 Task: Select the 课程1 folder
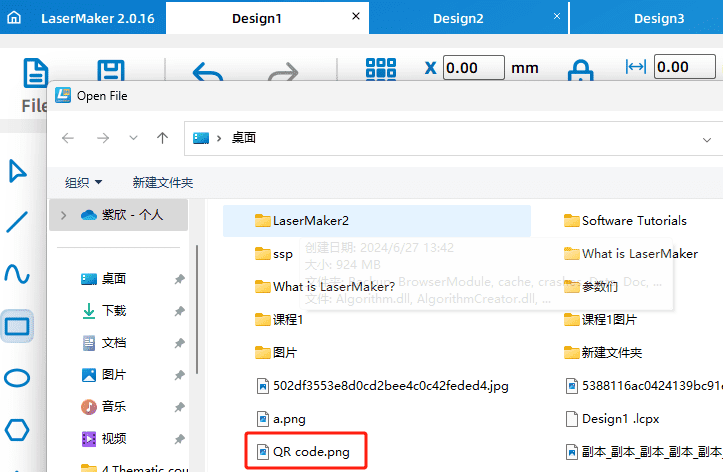coord(279,319)
